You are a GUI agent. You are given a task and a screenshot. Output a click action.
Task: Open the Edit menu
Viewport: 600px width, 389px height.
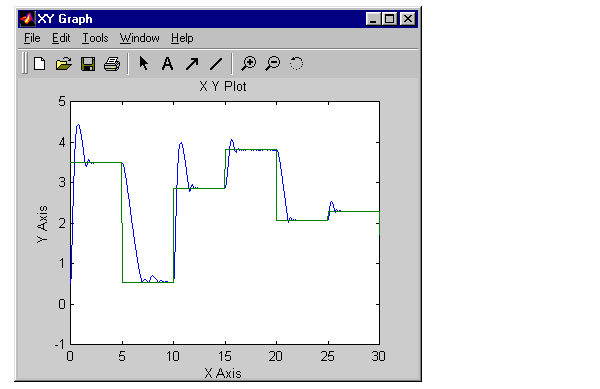pyautogui.click(x=61, y=38)
